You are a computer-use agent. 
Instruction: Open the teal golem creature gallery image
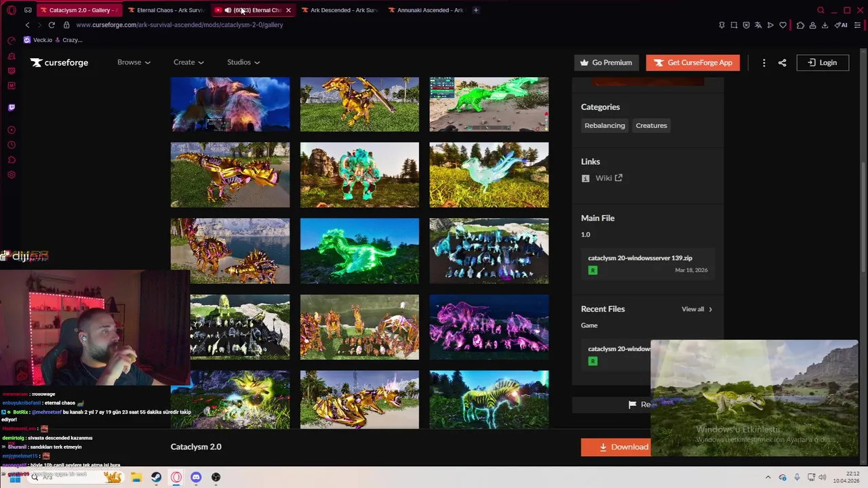pyautogui.click(x=359, y=175)
